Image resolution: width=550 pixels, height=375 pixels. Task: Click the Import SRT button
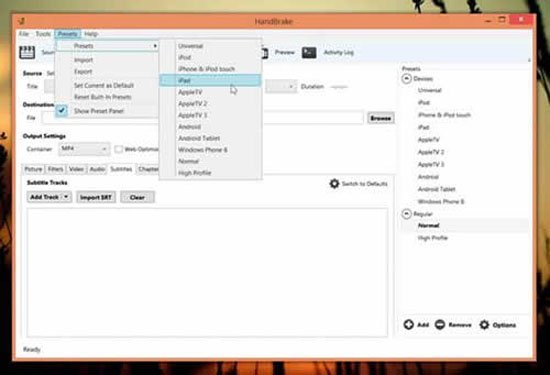pyautogui.click(x=96, y=197)
